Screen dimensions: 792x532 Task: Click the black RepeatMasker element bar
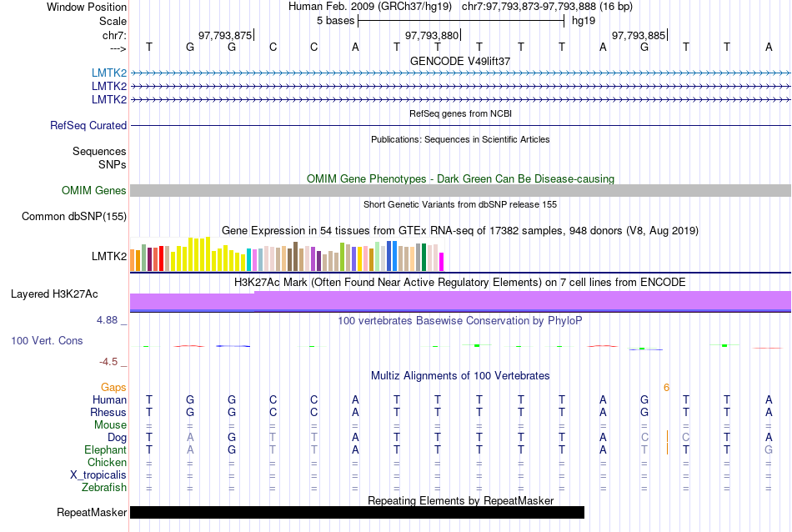(357, 512)
